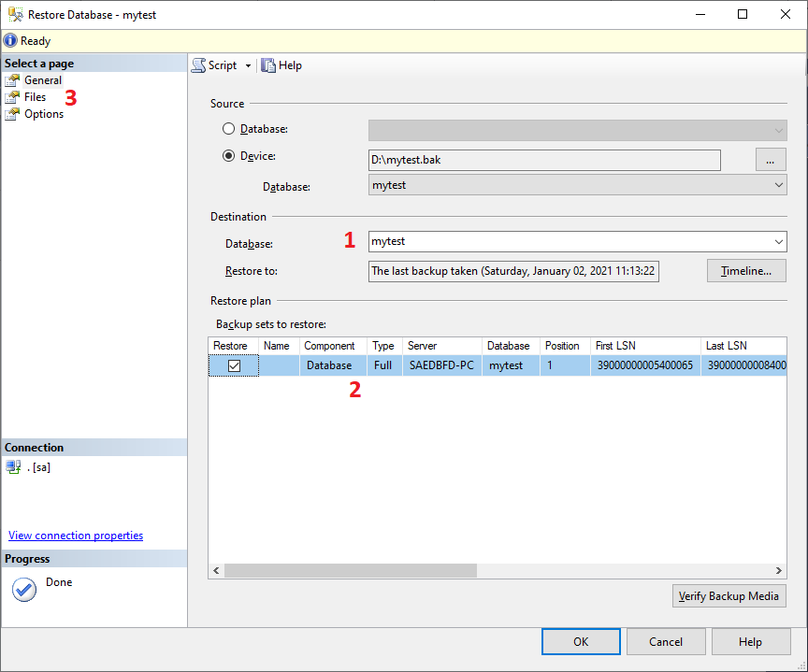
Task: Switch to the Files page
Action: tap(35, 97)
